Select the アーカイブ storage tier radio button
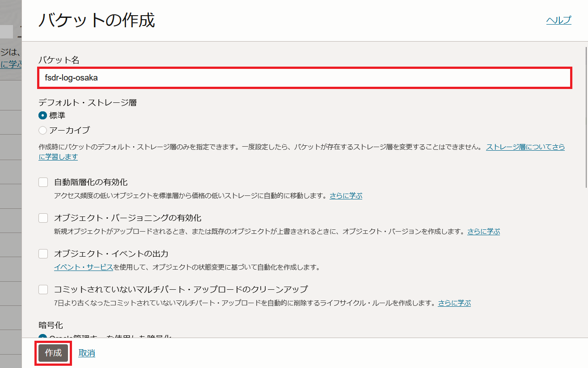Image resolution: width=588 pixels, height=368 pixels. pos(42,130)
